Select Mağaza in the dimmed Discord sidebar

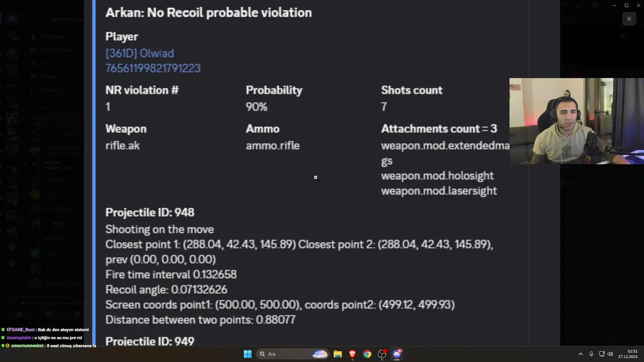pyautogui.click(x=49, y=76)
